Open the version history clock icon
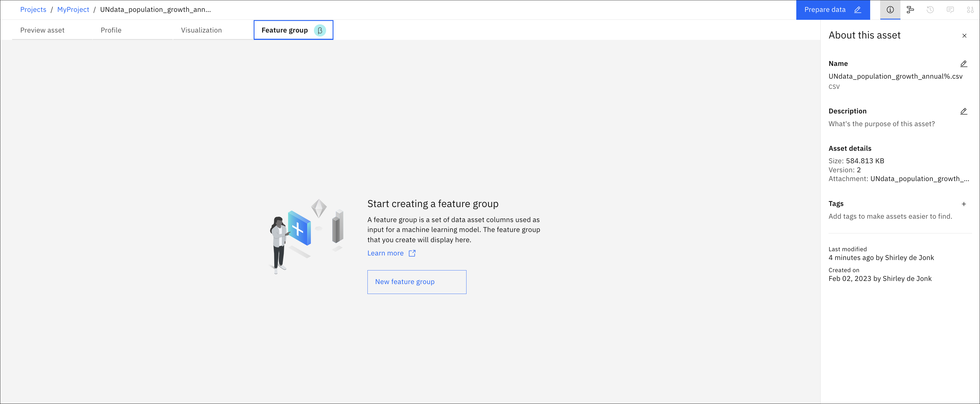The height and width of the screenshot is (404, 980). coord(930,10)
